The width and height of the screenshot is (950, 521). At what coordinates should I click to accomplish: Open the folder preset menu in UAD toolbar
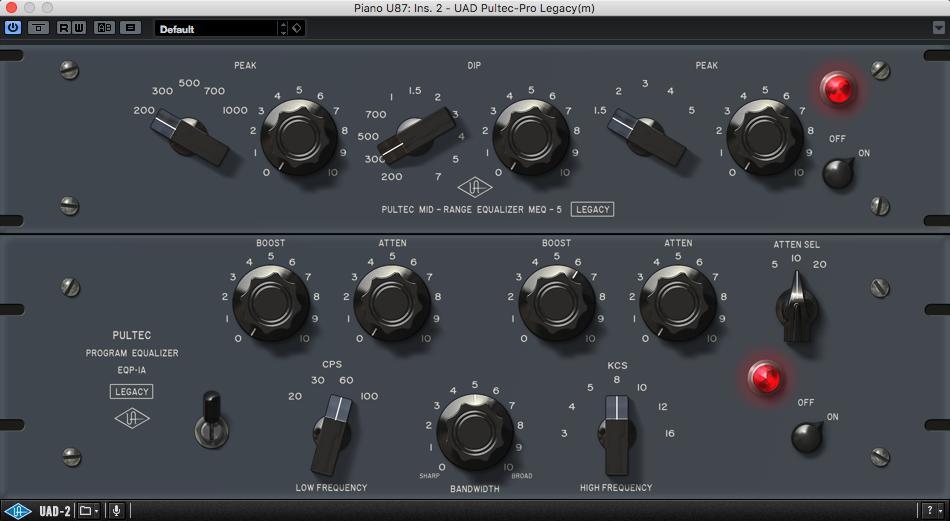click(x=88, y=511)
